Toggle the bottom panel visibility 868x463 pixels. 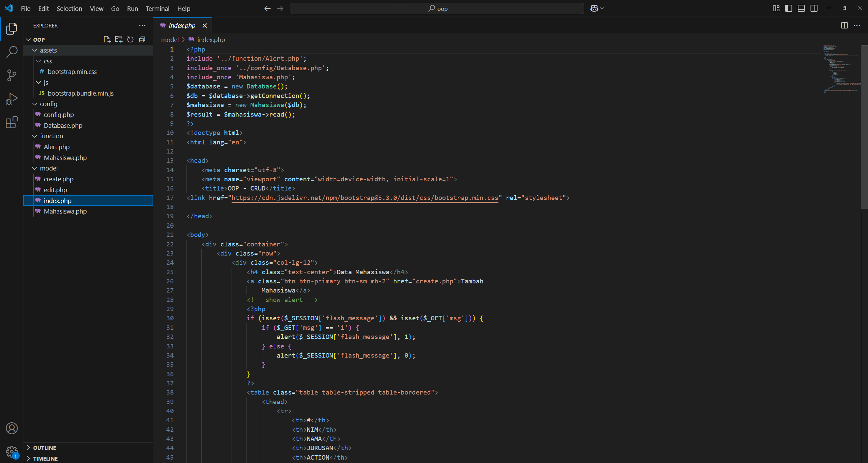(801, 8)
